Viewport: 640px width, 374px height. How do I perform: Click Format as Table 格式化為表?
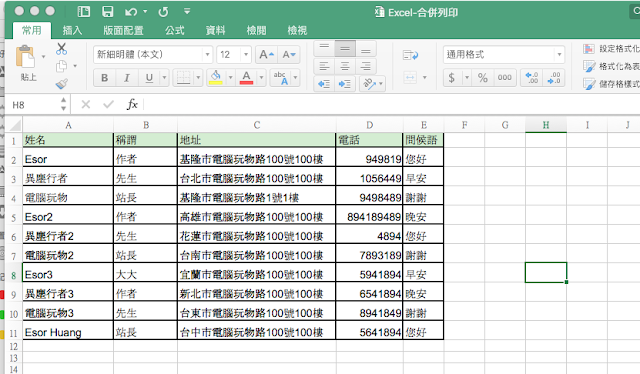pyautogui.click(x=611, y=66)
